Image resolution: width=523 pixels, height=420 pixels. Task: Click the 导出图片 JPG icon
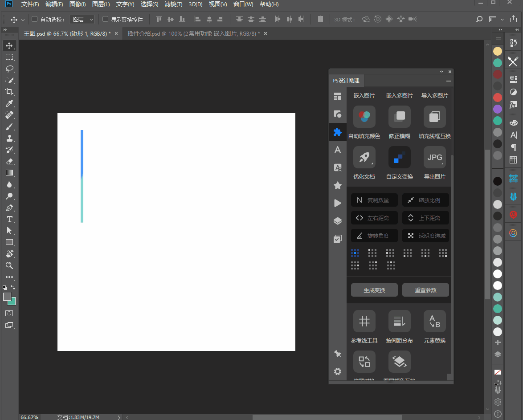[x=435, y=157]
